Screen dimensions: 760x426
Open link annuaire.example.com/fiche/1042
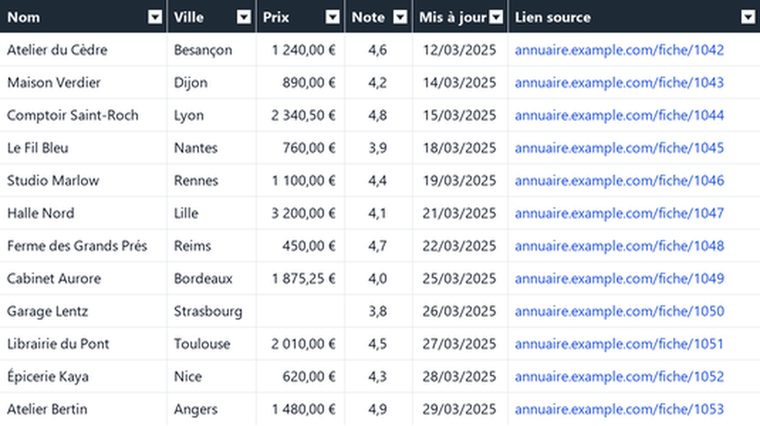[x=619, y=50]
